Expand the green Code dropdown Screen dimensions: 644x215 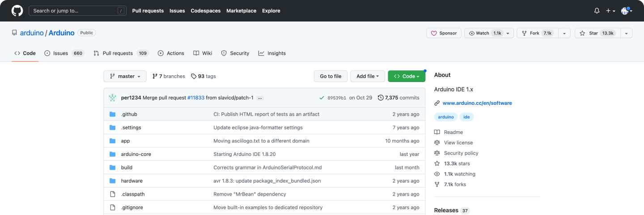tap(406, 77)
